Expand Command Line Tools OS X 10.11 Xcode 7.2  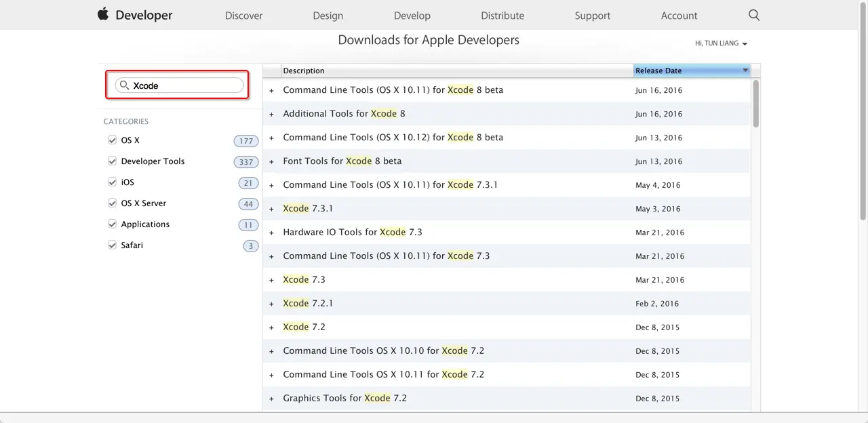[271, 375]
